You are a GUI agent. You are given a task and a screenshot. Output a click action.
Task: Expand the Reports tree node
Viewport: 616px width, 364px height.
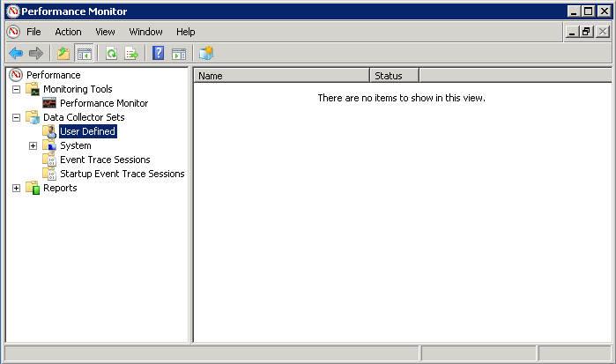click(x=17, y=188)
